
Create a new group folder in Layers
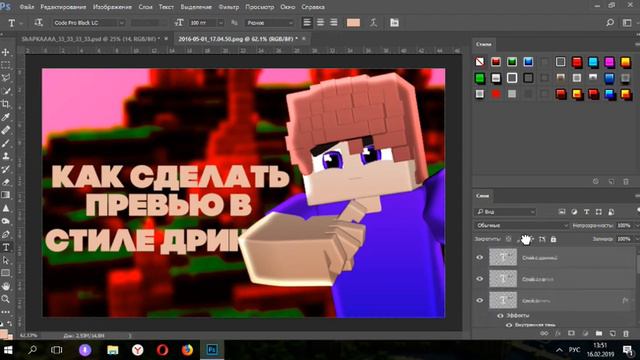[x=599, y=333]
